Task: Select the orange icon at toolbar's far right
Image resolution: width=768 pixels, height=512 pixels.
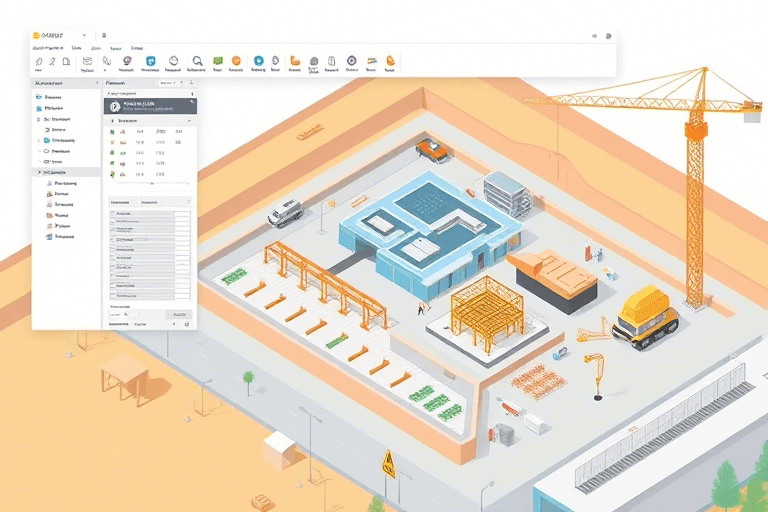Action: click(x=391, y=61)
